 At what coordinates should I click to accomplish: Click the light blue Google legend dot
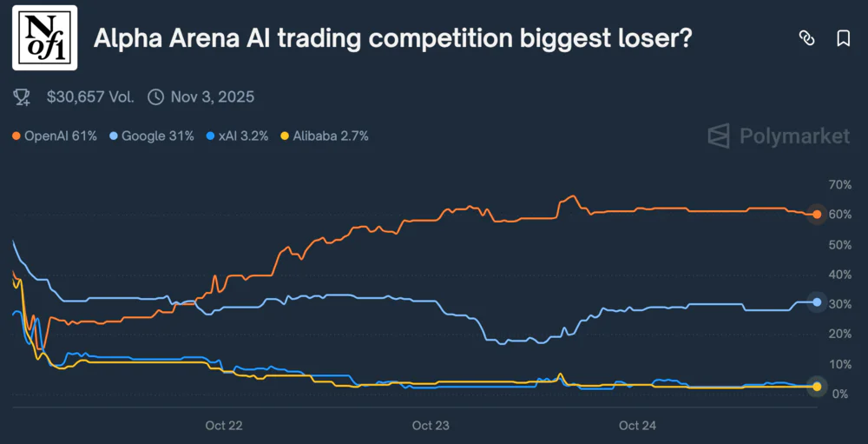[115, 136]
